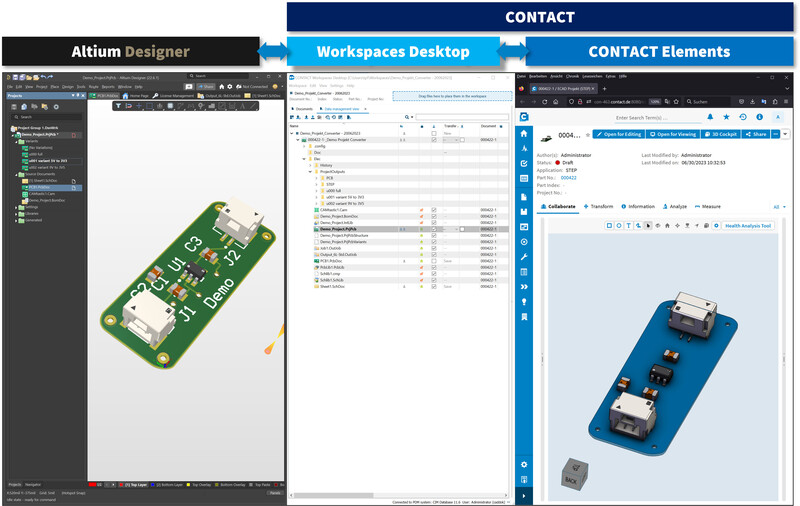Click the notification bell icon in CONTACT Elements

[710, 117]
